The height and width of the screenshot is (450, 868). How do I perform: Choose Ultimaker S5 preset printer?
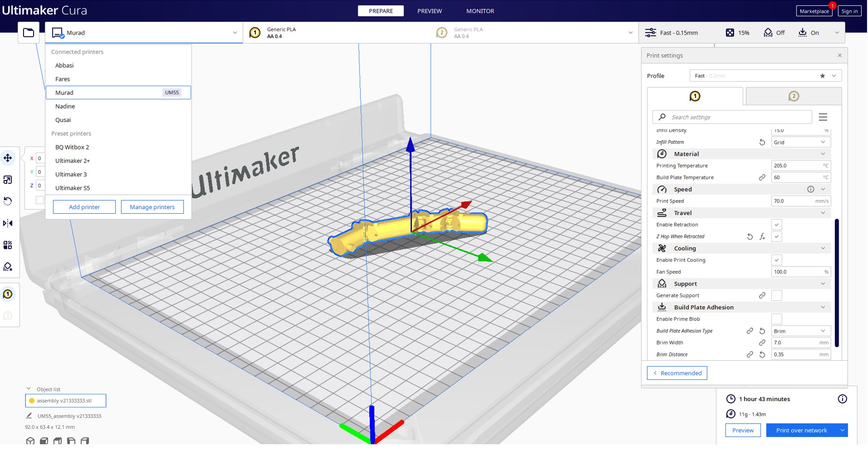pyautogui.click(x=118, y=188)
